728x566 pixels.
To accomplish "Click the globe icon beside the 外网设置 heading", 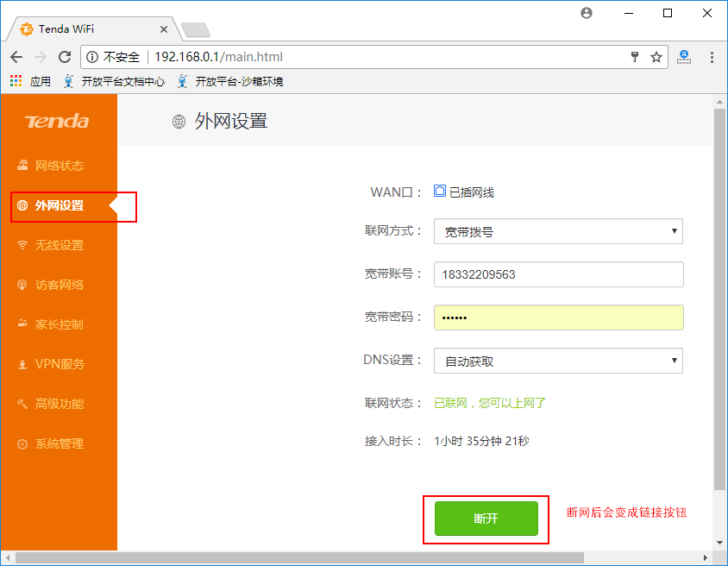I will coord(179,122).
